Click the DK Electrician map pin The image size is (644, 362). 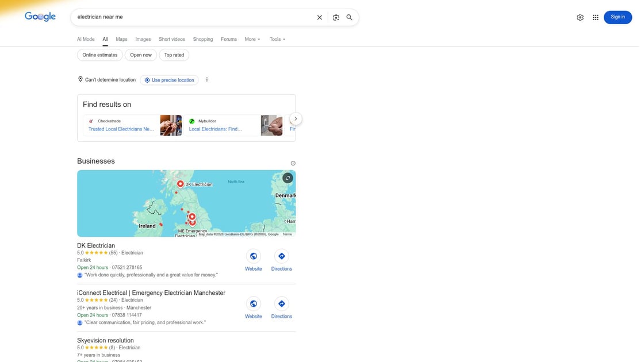point(181,184)
